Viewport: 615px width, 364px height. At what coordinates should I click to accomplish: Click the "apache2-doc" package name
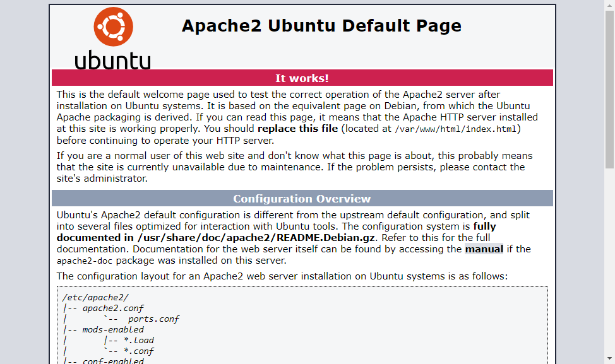coord(85,261)
